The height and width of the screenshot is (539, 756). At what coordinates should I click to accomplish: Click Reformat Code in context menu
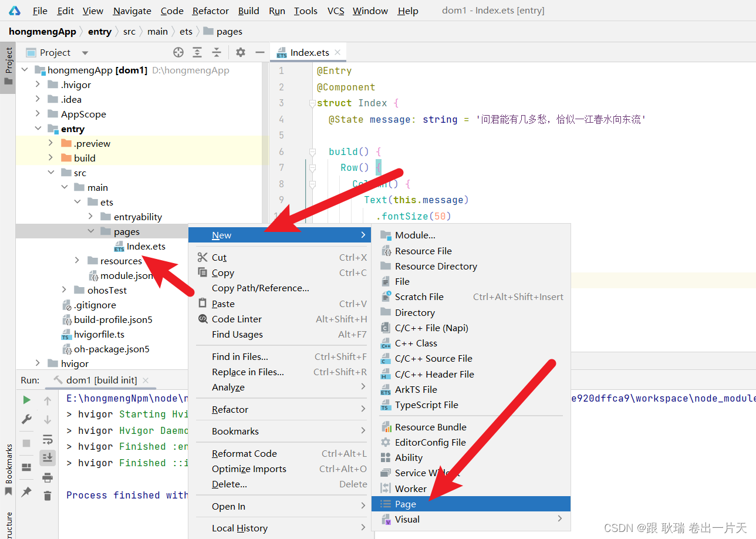pos(280,453)
